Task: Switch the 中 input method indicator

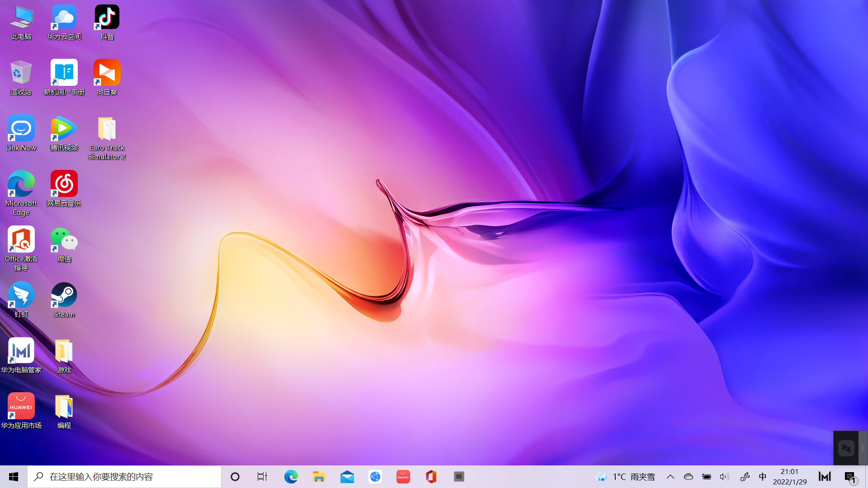Action: tap(763, 477)
